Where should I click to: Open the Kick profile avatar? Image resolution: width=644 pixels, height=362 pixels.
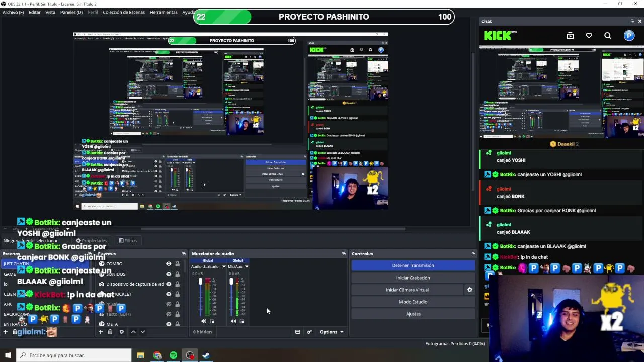(629, 35)
